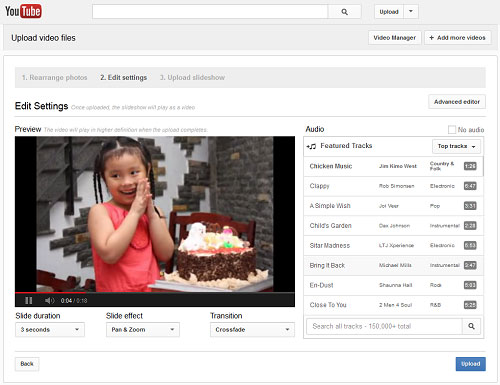Click the audio track list scrollbar
Image resolution: width=500 pixels, height=385 pixels.
coord(482,167)
